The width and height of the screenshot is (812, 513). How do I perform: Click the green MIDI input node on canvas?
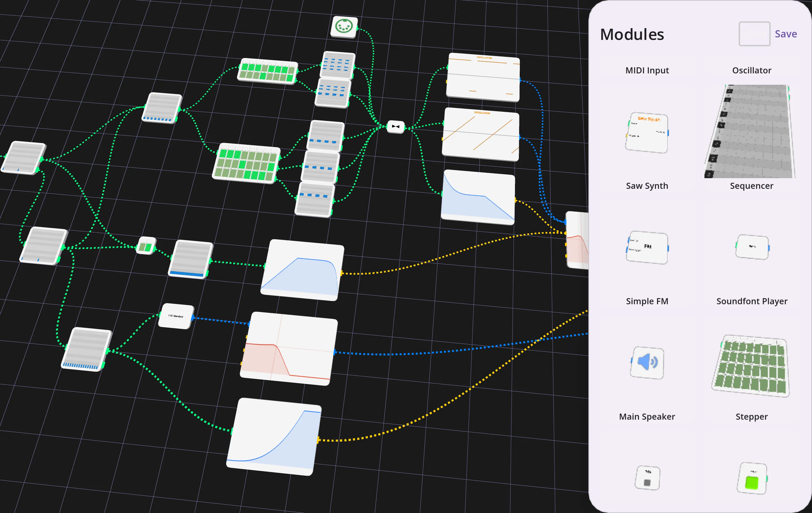344,26
